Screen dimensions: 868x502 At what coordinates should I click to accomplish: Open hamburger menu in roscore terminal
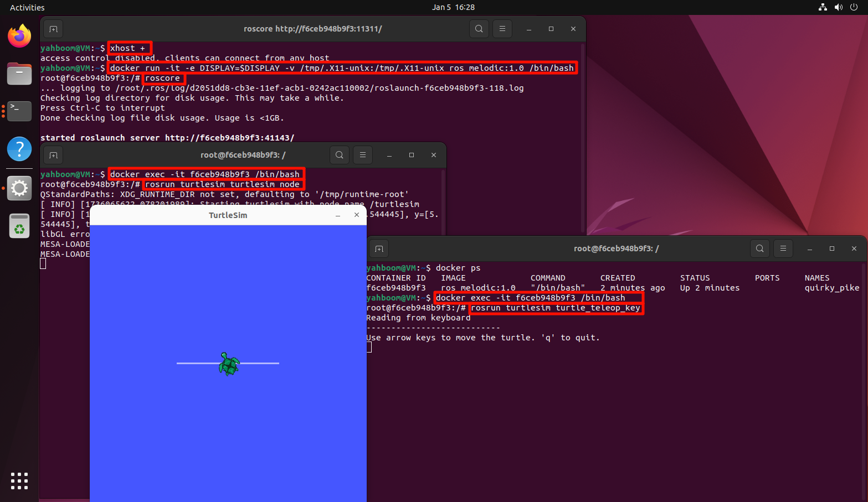pos(502,29)
